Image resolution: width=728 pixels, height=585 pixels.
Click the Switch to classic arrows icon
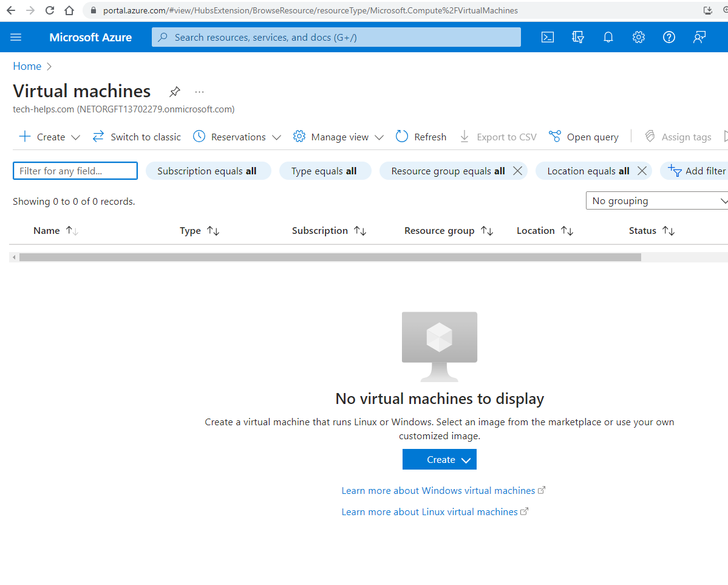(98, 137)
